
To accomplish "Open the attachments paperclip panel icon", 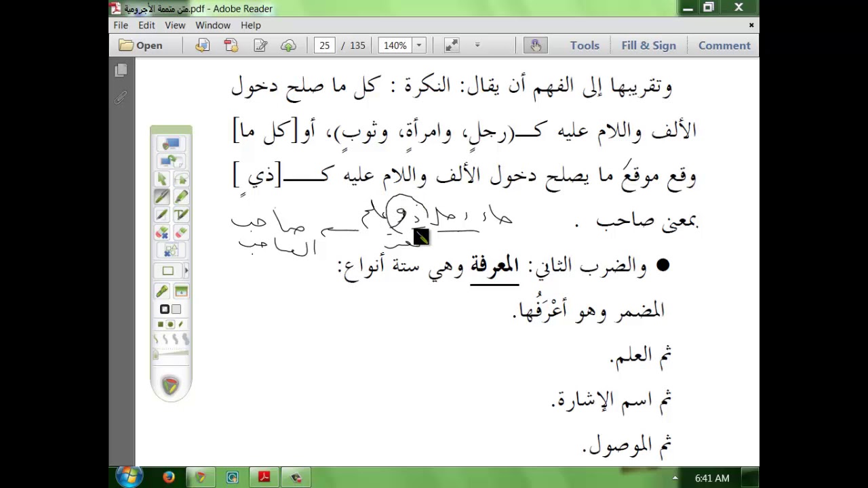I will point(121,98).
